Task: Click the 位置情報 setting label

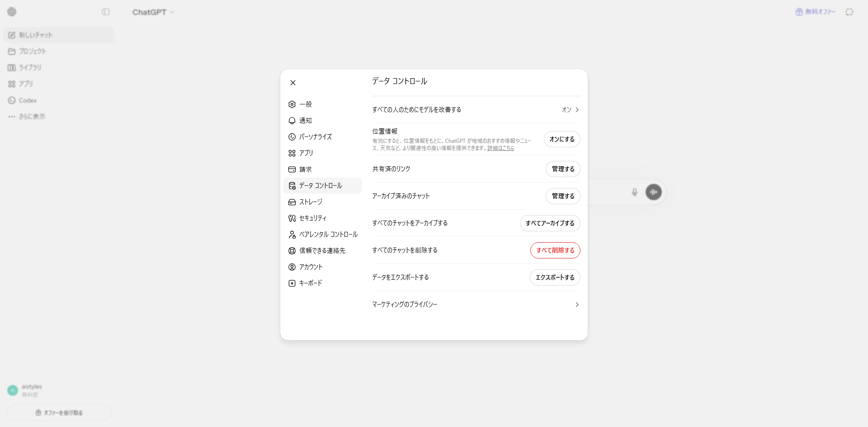Action: point(385,131)
